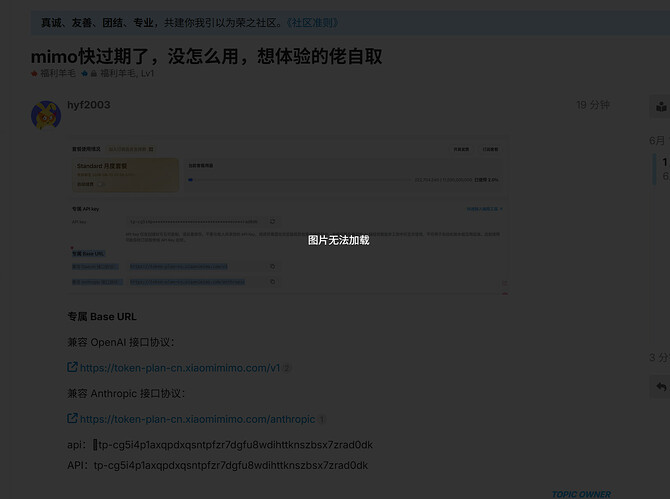Open the hyf2003 username link

coord(89,105)
